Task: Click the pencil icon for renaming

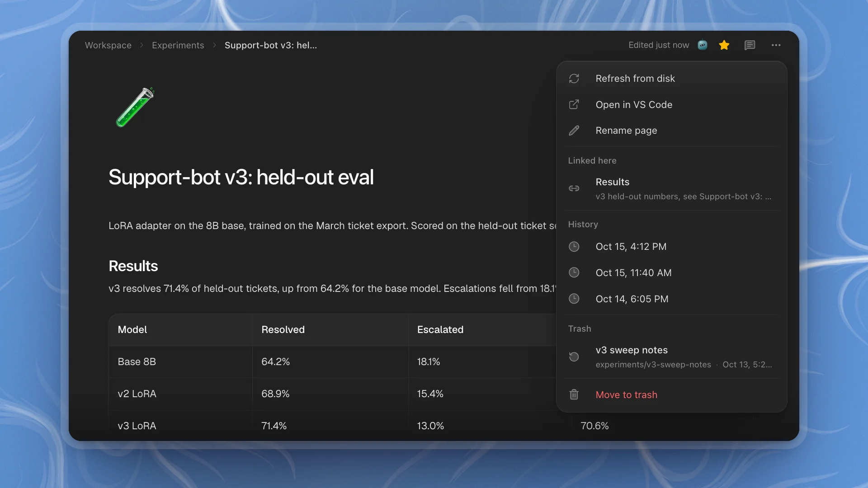Action: pyautogui.click(x=574, y=131)
